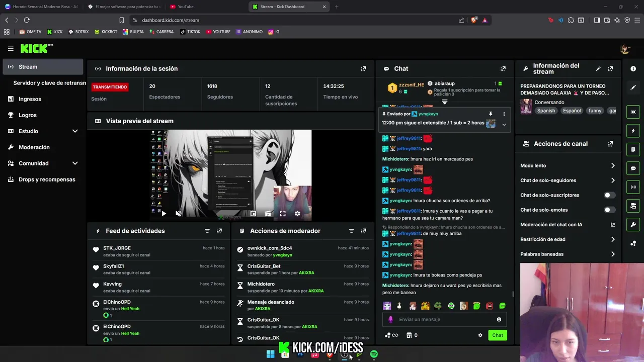Open stream preview settings gear
Screen dimensions: 644x362
click(297, 214)
